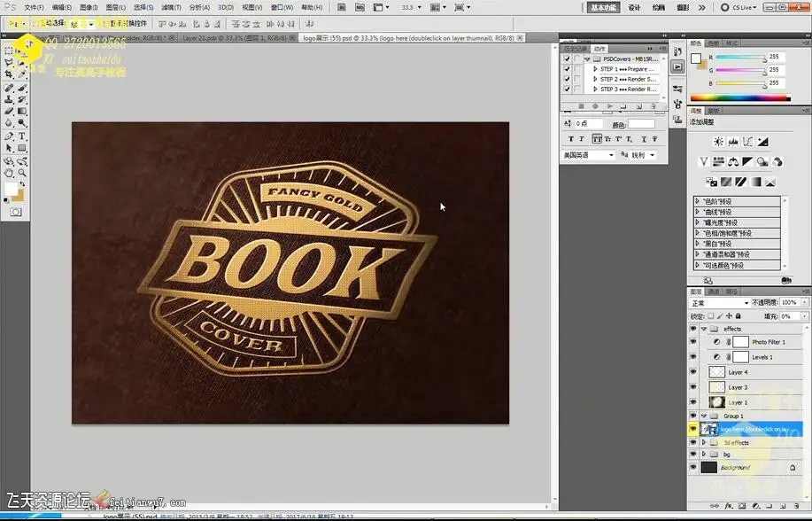Click the All Caps text style icon
The height and width of the screenshot is (521, 812).
coord(597,139)
